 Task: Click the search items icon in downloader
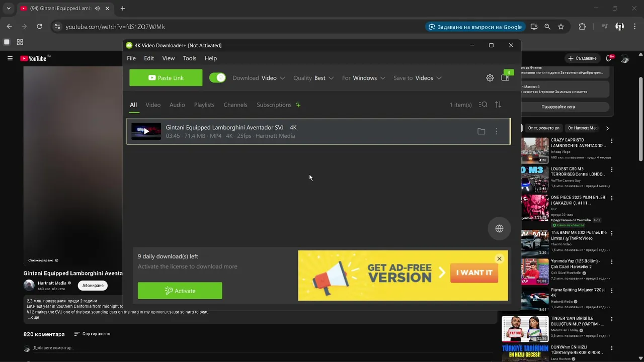483,105
